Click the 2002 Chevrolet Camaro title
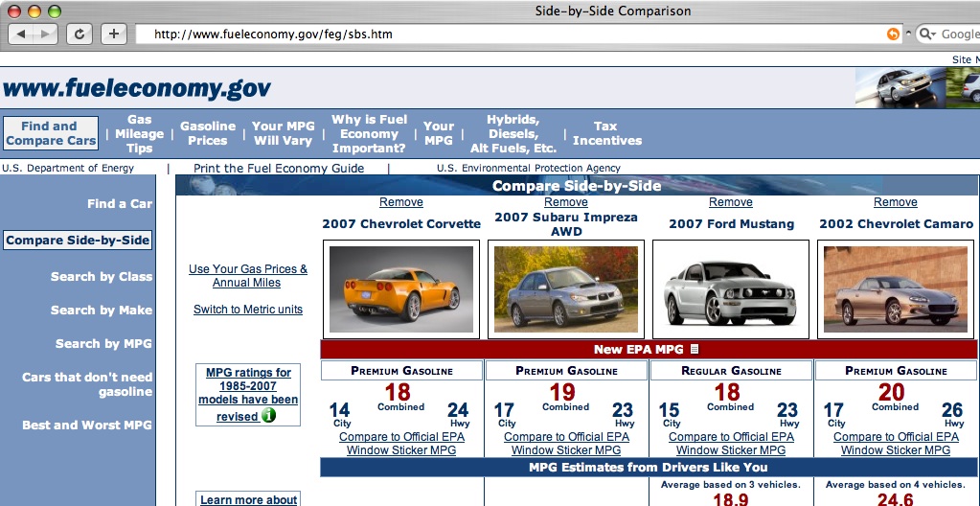The image size is (980, 506). 897,224
